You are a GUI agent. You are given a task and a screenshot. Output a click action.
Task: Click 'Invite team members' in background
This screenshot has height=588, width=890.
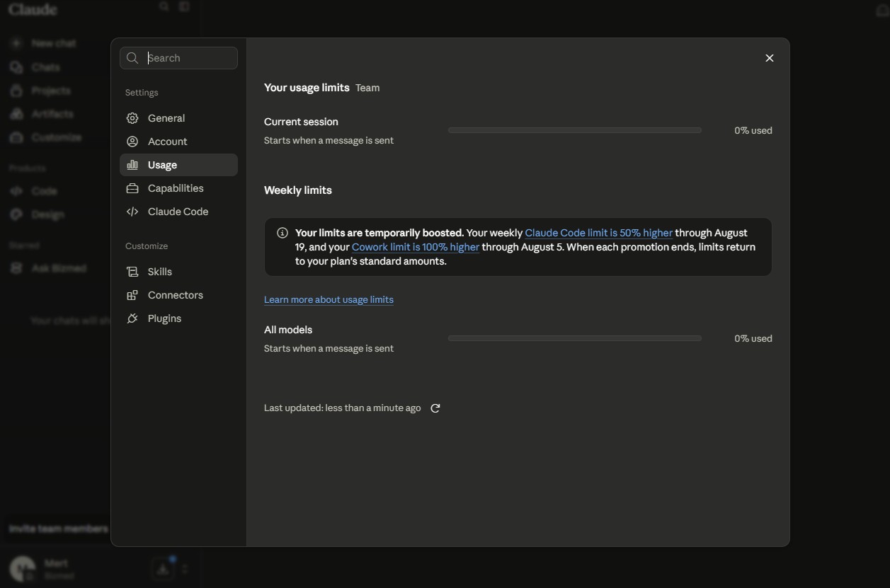[58, 529]
